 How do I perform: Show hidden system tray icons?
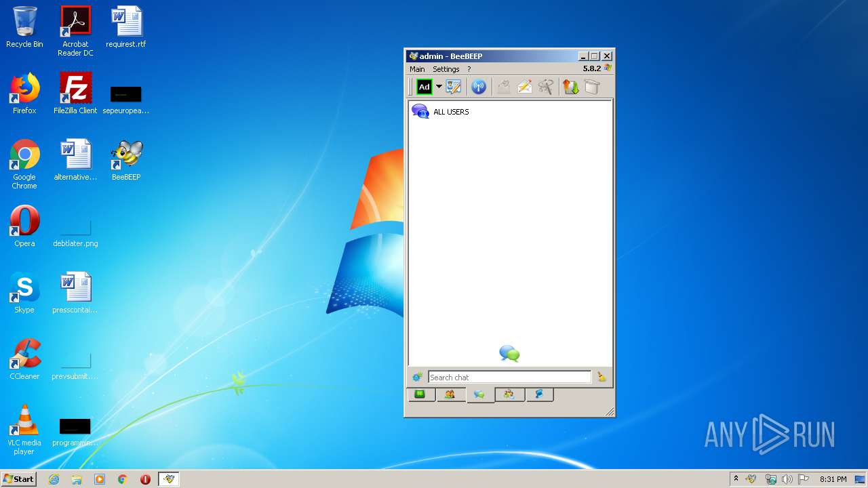click(736, 479)
